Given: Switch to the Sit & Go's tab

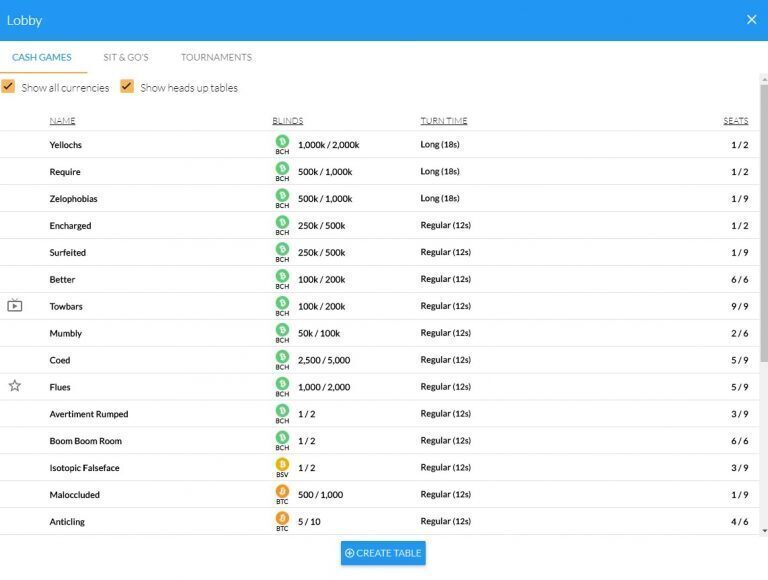Looking at the screenshot, I should click(x=126, y=57).
